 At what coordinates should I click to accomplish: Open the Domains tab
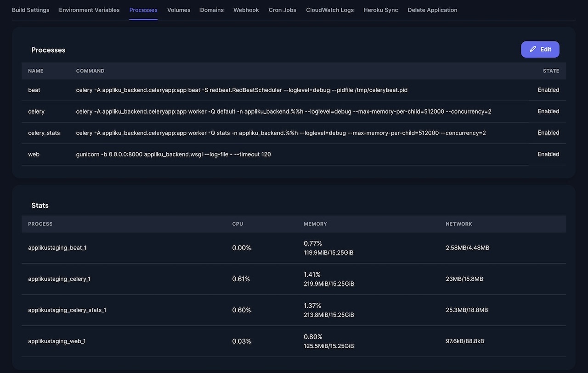[212, 10]
